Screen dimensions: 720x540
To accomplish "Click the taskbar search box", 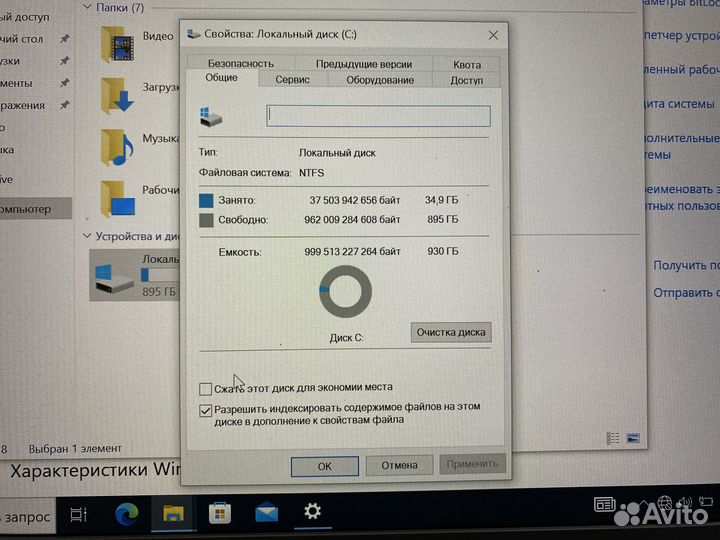I will coord(26,517).
